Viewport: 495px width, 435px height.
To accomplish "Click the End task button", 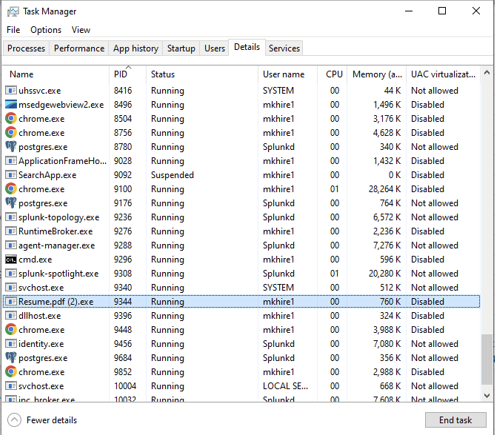I will [455, 420].
